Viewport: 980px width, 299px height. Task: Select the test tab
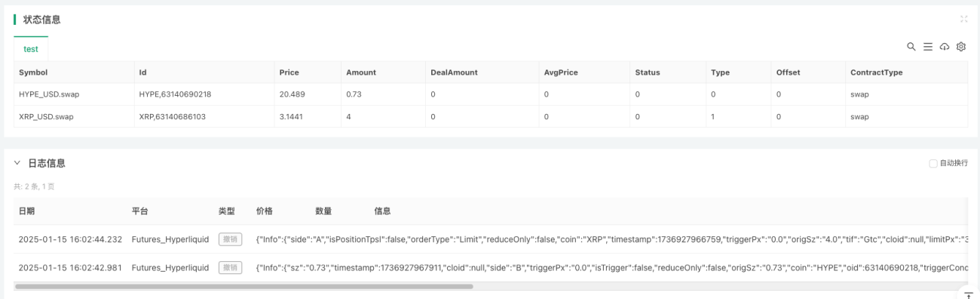pyautogui.click(x=31, y=49)
